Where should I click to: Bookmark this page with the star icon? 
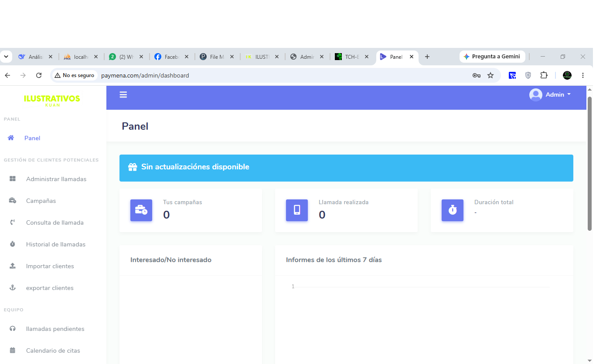pyautogui.click(x=490, y=75)
